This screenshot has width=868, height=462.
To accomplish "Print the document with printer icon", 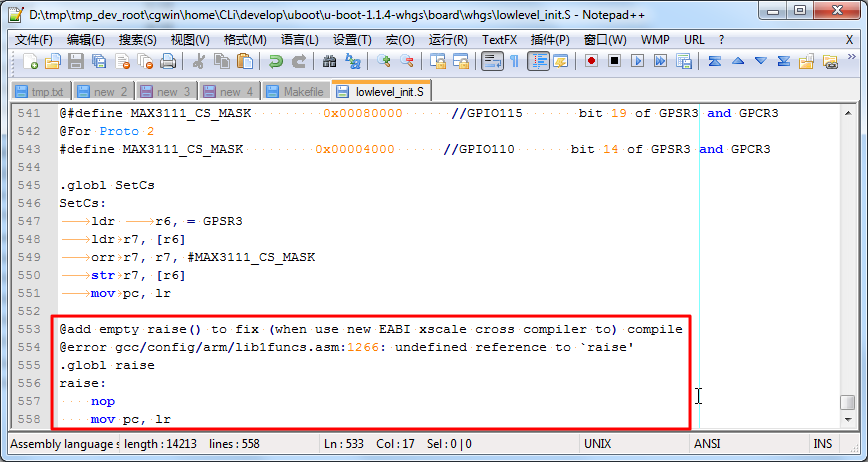I will 168,61.
